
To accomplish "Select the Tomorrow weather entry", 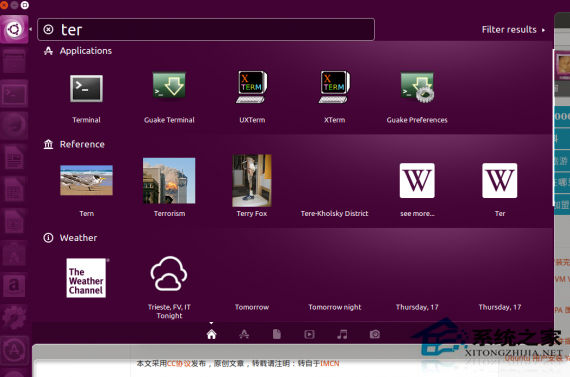I will point(252,307).
